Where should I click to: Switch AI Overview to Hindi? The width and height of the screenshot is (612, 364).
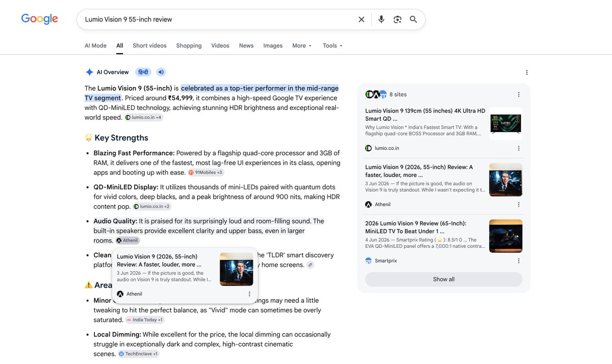coord(143,72)
